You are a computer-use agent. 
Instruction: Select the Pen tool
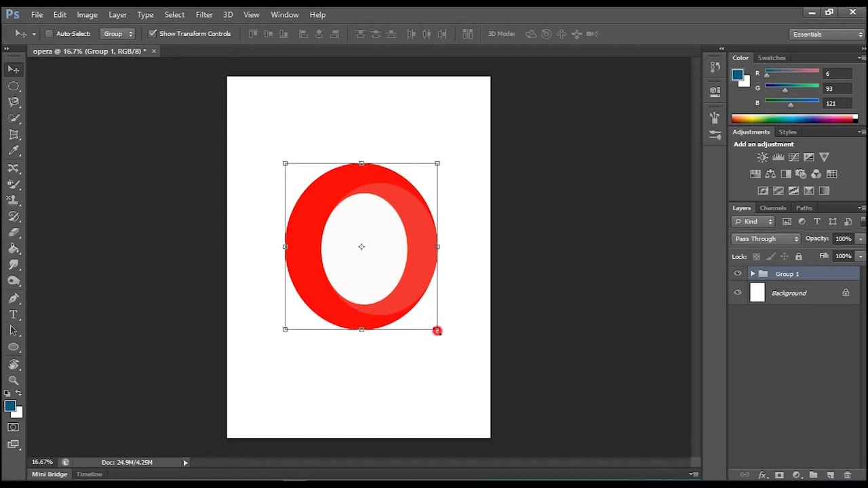pos(14,298)
